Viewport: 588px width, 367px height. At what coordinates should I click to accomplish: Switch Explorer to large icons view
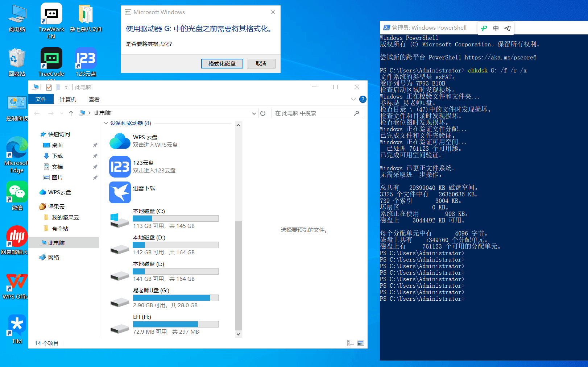(x=361, y=343)
